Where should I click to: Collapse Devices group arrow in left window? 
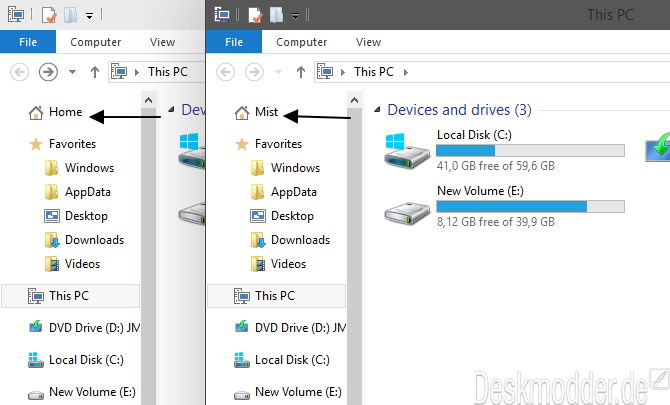coord(171,110)
